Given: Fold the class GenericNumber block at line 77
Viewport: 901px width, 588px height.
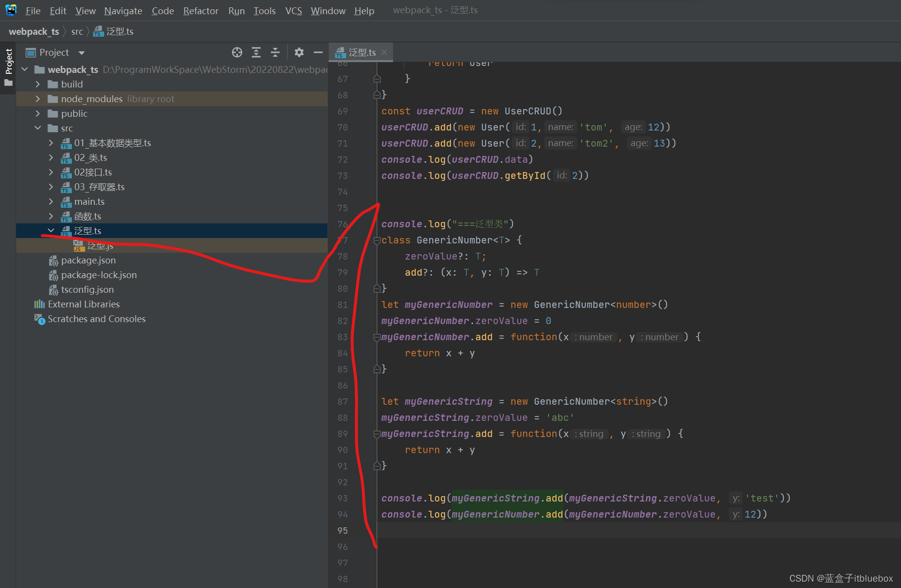Looking at the screenshot, I should coord(377,240).
